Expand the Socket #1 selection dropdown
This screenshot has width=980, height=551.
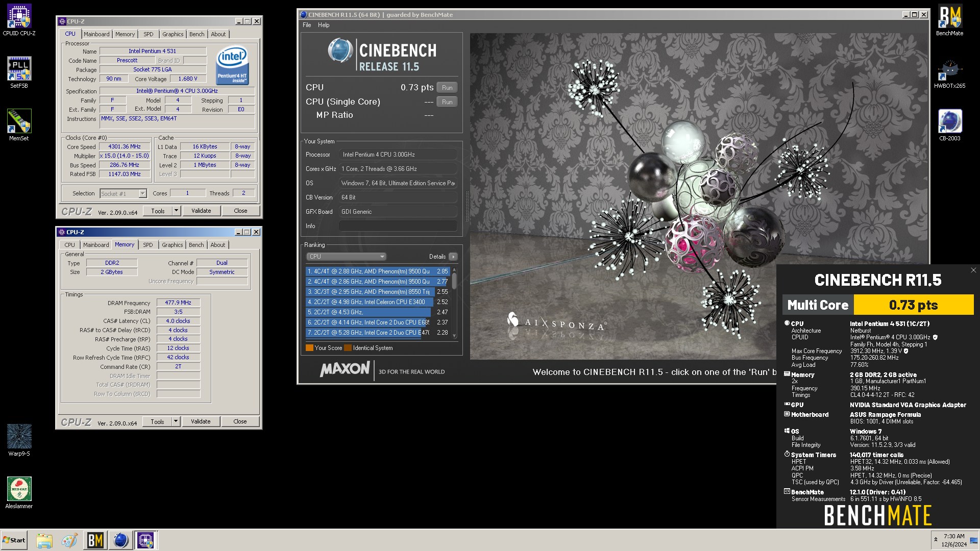pos(142,193)
